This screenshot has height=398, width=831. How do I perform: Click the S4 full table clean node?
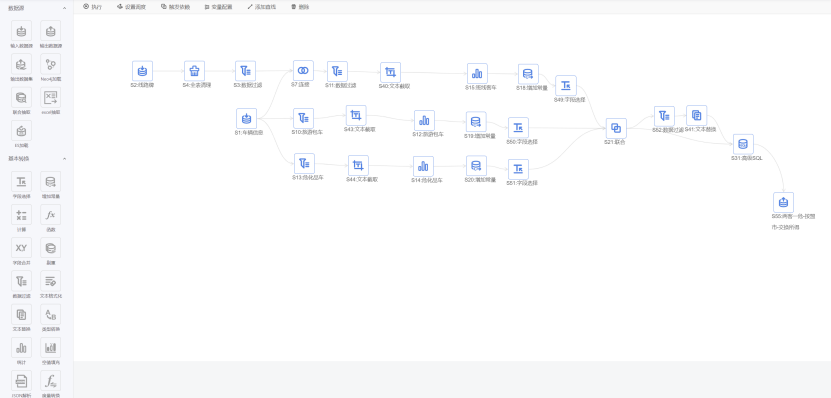(x=195, y=71)
